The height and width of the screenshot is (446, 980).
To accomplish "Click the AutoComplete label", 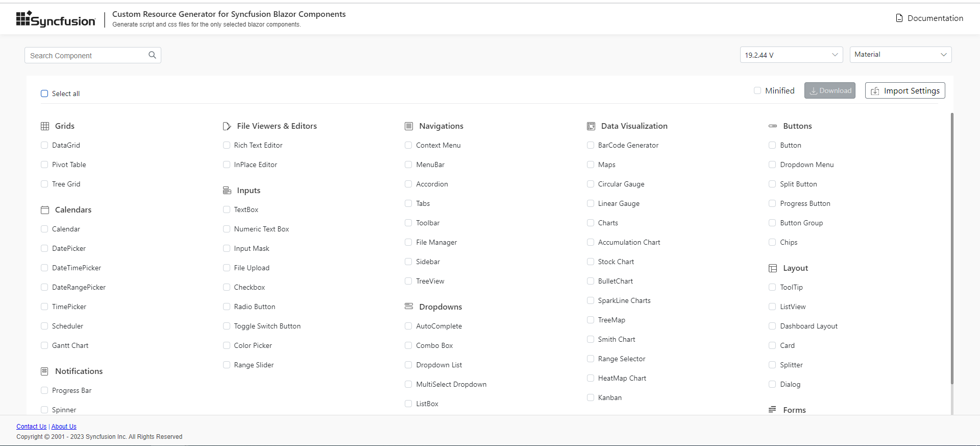I will [439, 326].
